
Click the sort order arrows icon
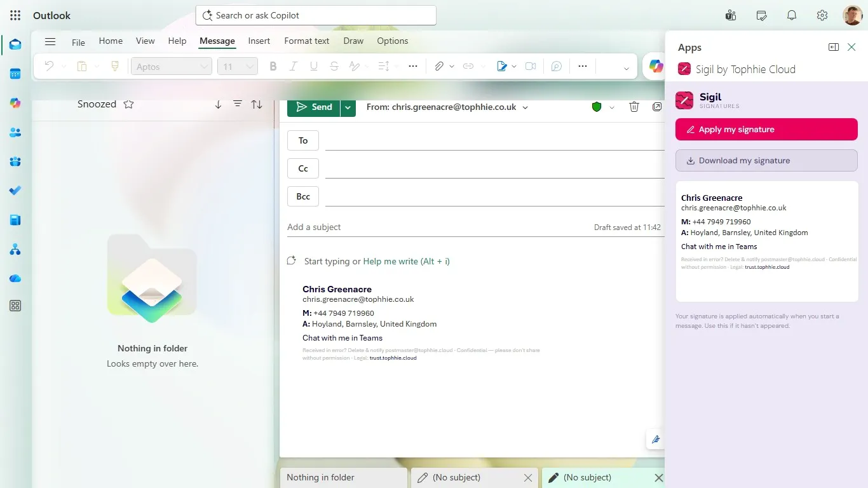(x=257, y=104)
